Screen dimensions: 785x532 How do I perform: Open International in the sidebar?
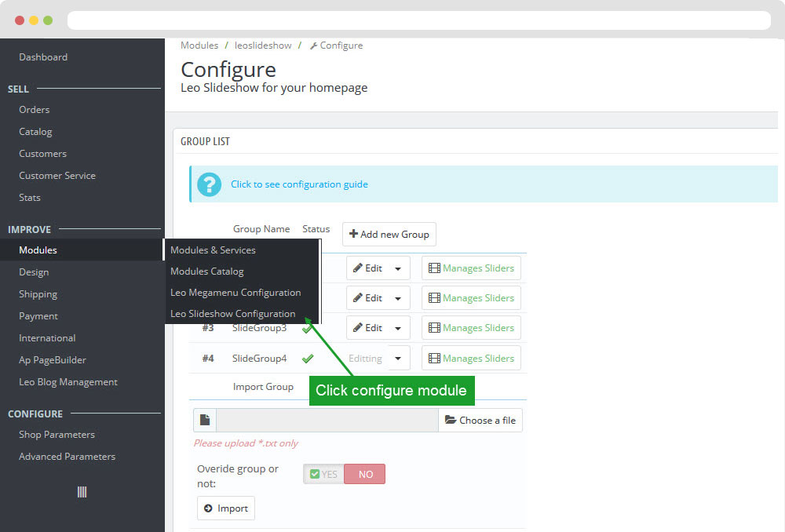coord(47,338)
